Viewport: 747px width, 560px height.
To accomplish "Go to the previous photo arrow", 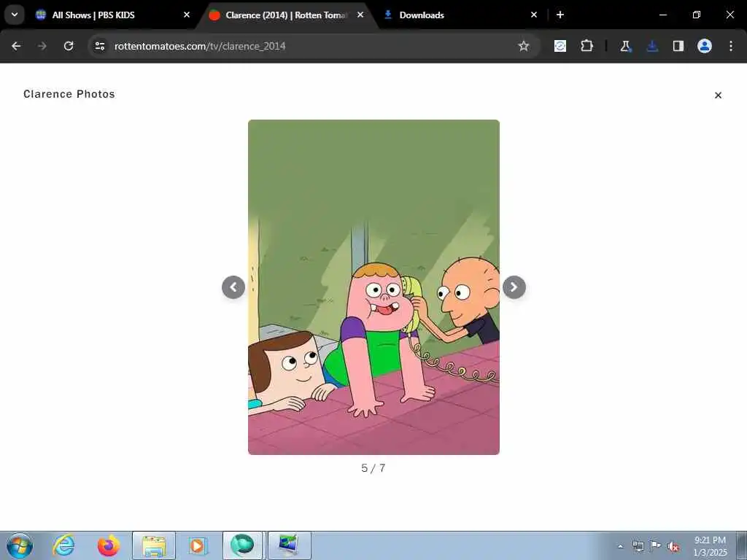I will tap(233, 287).
